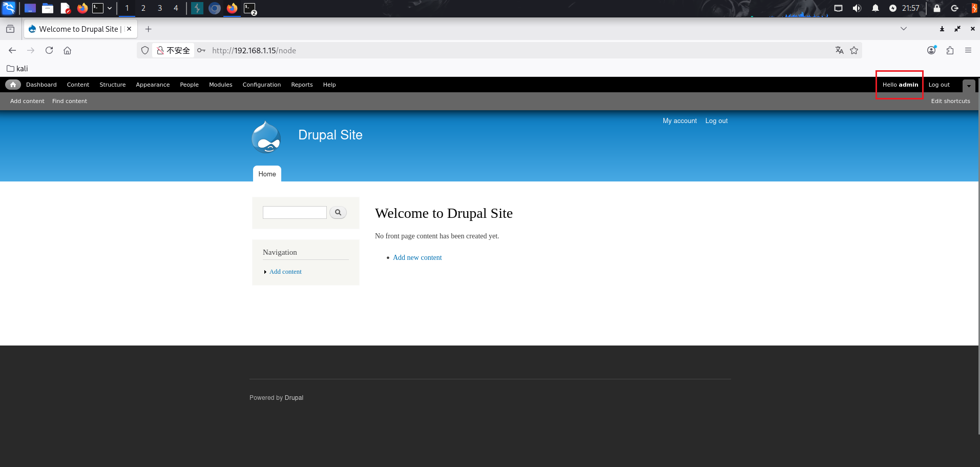Click the browser home icon
Viewport: 980px width, 467px height.
click(67, 50)
